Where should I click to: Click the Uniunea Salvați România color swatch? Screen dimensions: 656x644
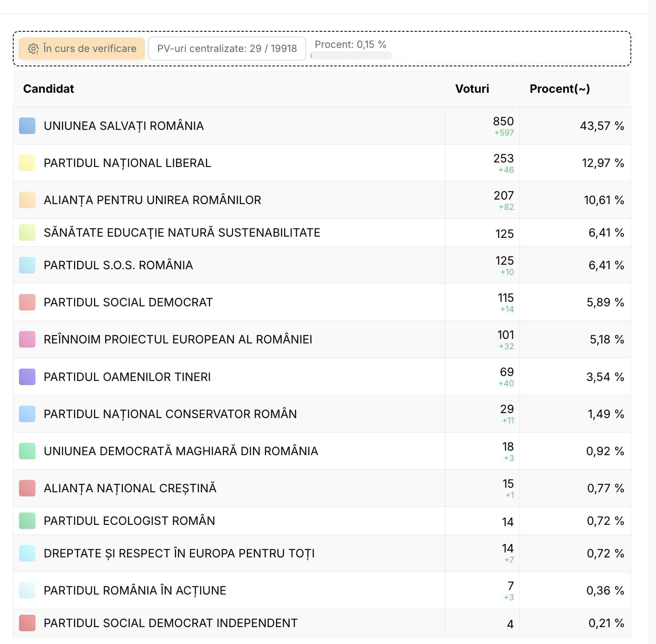pyautogui.click(x=27, y=126)
